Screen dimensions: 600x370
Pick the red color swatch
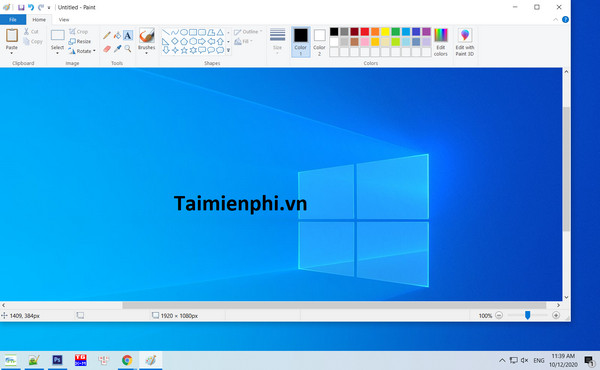[365, 32]
